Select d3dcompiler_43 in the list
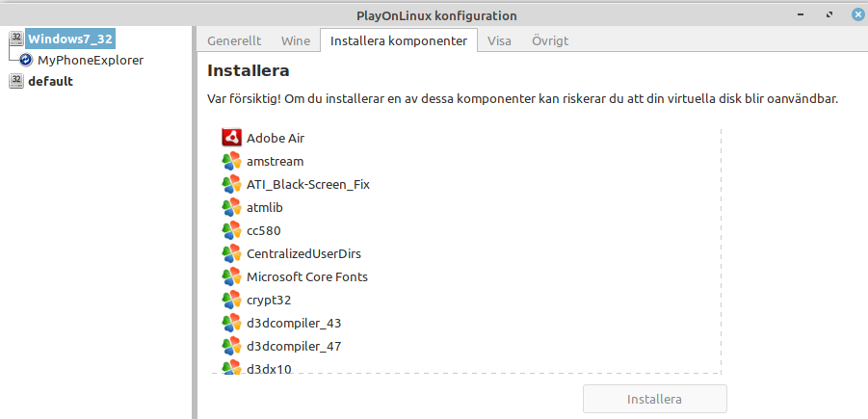Screen dimensions: 868x419 click(294, 323)
